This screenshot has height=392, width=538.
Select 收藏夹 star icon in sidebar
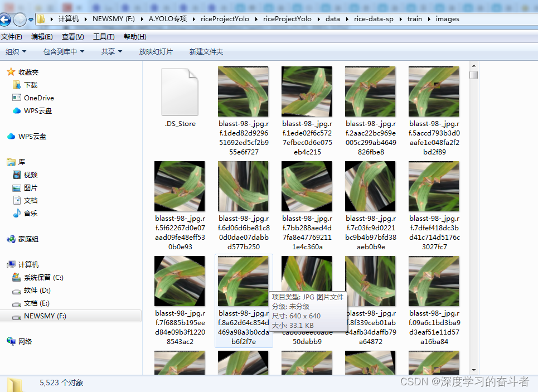click(11, 72)
